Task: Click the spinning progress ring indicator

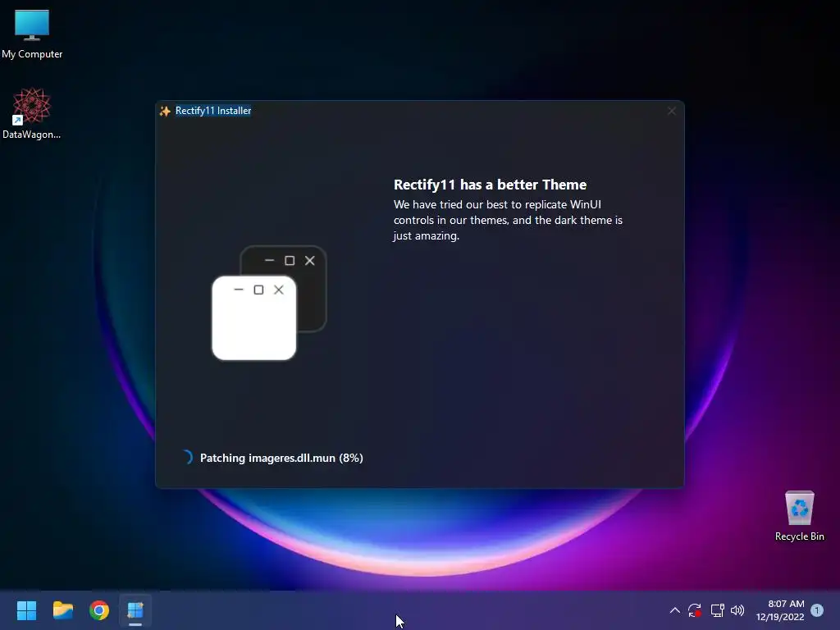Action: click(187, 457)
